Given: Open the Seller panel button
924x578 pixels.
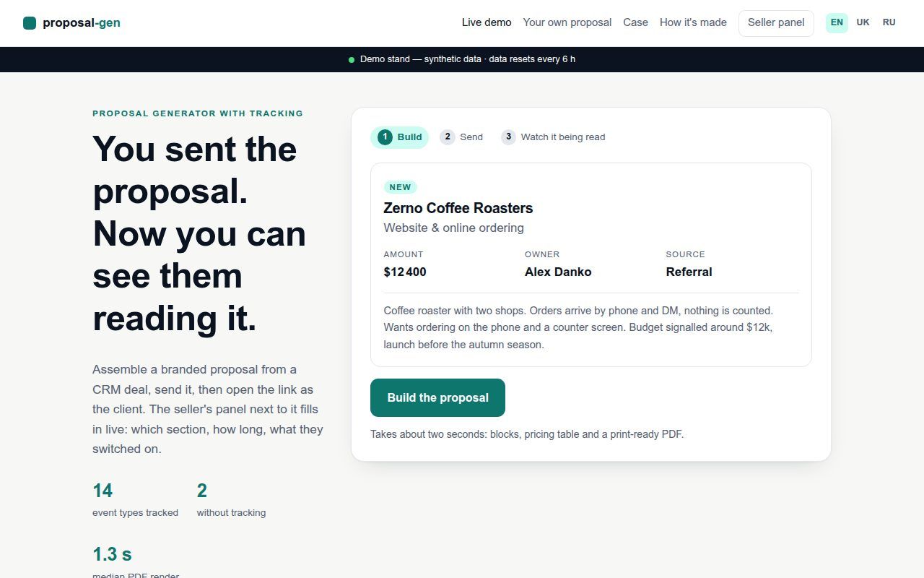Looking at the screenshot, I should click(776, 23).
